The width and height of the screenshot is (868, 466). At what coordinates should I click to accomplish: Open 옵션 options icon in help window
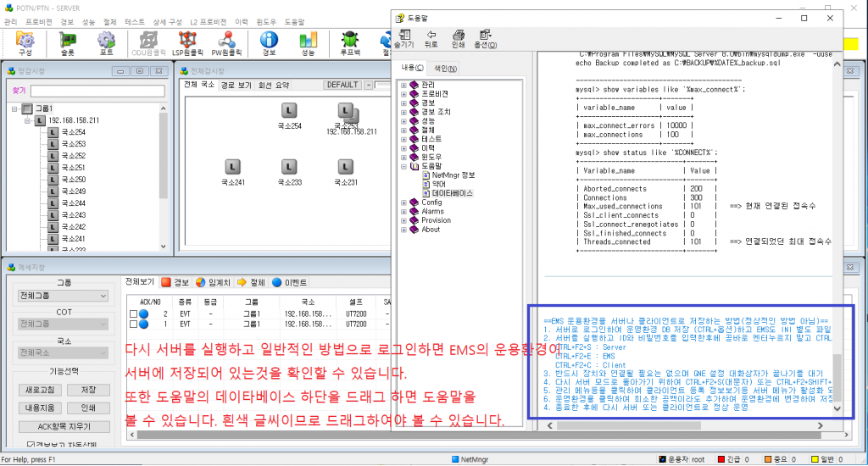(x=486, y=39)
